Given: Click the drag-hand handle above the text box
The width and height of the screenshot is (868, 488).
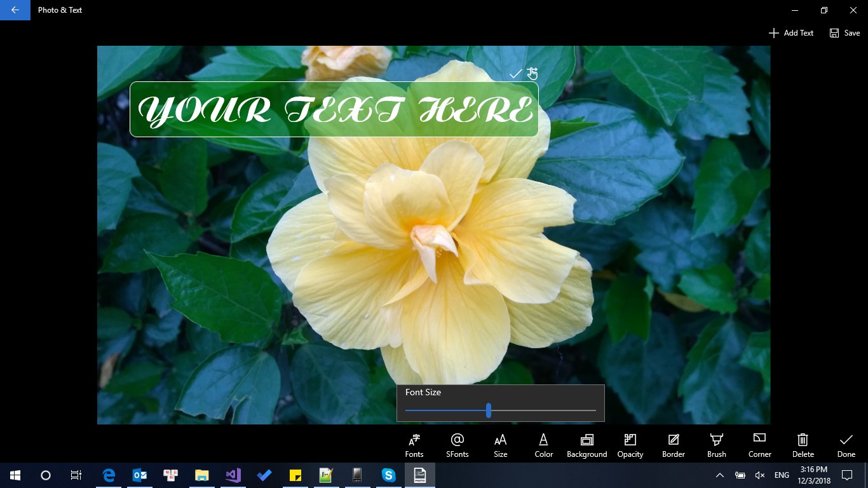Looking at the screenshot, I should [x=532, y=74].
